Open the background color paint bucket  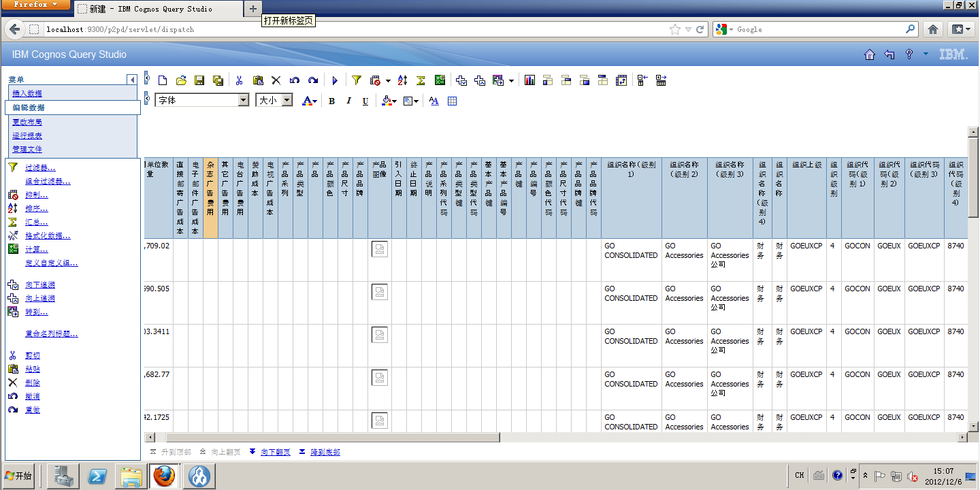(x=389, y=101)
